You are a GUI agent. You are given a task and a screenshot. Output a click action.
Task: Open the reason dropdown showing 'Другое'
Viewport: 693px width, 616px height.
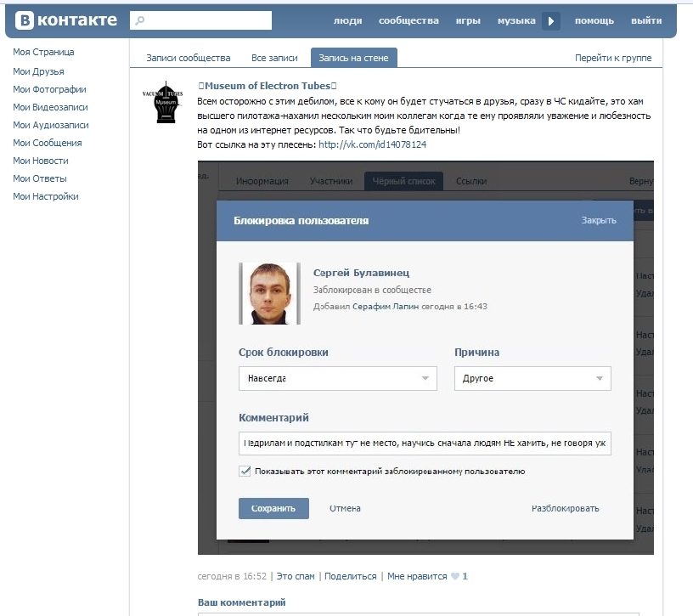[x=532, y=378]
